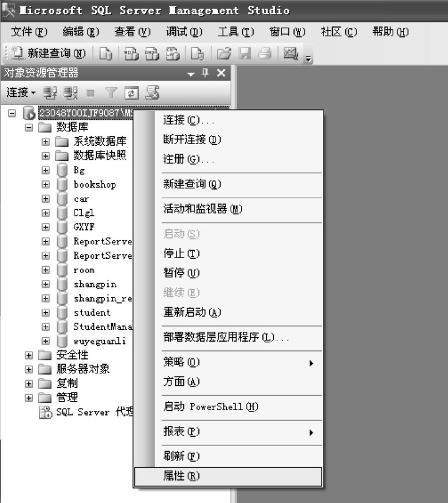Choose 重新启动(A) in context menu
The width and height of the screenshot is (448, 503).
[x=228, y=312]
